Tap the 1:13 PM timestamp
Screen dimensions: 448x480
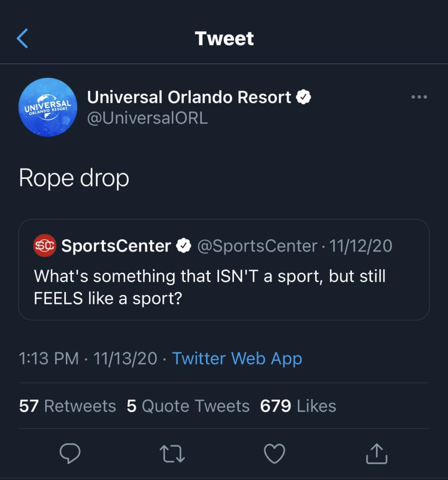[49, 358]
